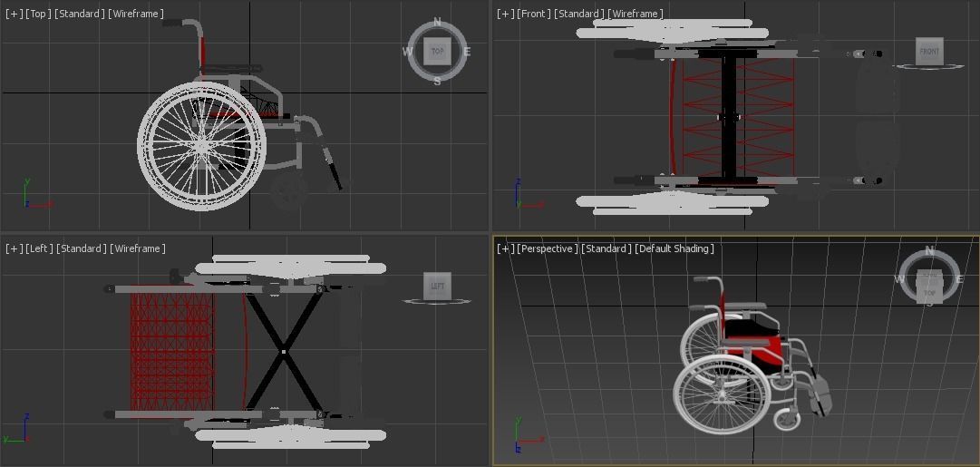Click the LEFT face of the Left viewport ViewCube
This screenshot has width=980, height=467.
click(437, 286)
